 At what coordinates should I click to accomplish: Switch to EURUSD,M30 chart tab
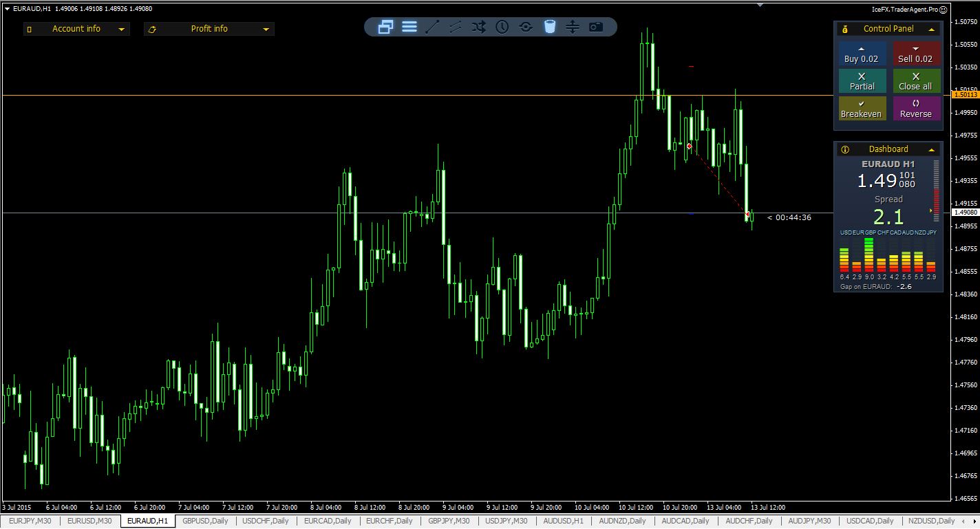(x=89, y=521)
